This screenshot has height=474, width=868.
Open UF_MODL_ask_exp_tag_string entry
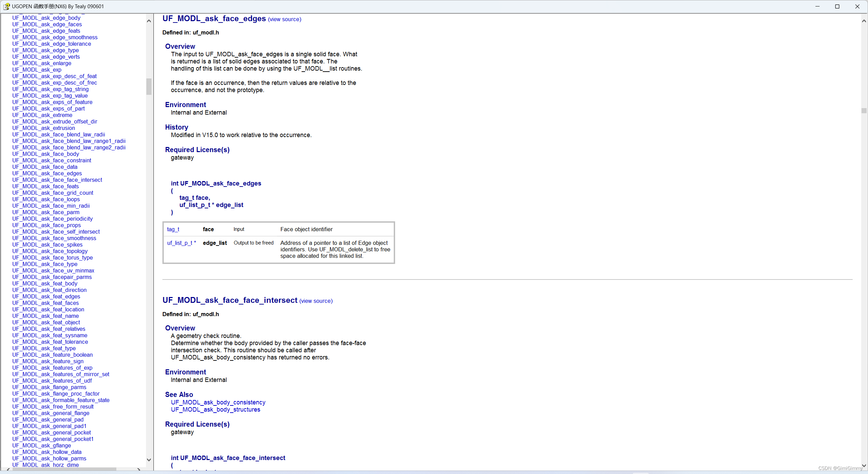[x=50, y=89]
